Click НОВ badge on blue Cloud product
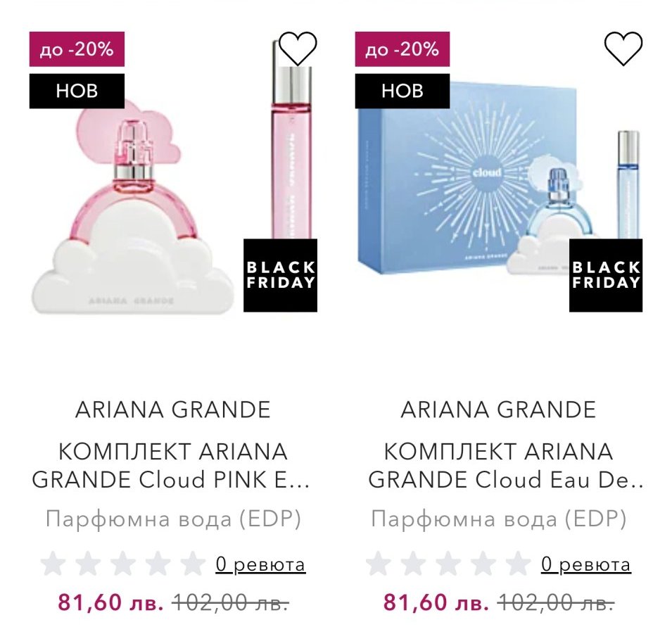The height and width of the screenshot is (634, 672). (x=402, y=91)
